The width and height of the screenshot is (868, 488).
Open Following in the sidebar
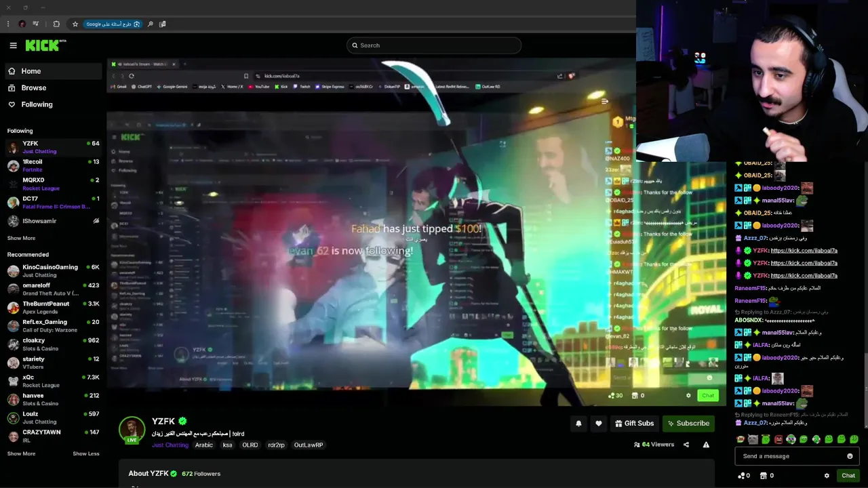pyautogui.click(x=54, y=104)
